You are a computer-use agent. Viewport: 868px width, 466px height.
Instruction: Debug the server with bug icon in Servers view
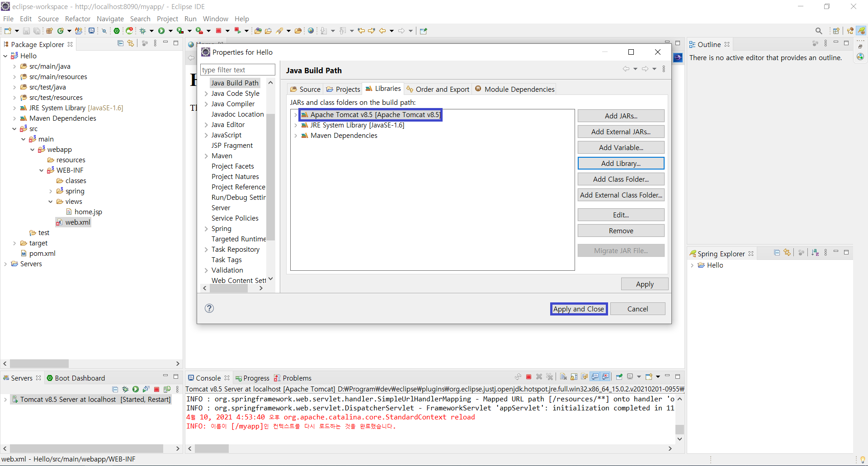(x=125, y=389)
